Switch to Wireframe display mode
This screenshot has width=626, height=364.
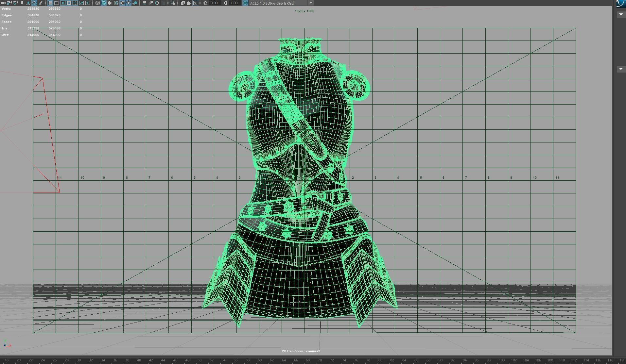(x=97, y=3)
